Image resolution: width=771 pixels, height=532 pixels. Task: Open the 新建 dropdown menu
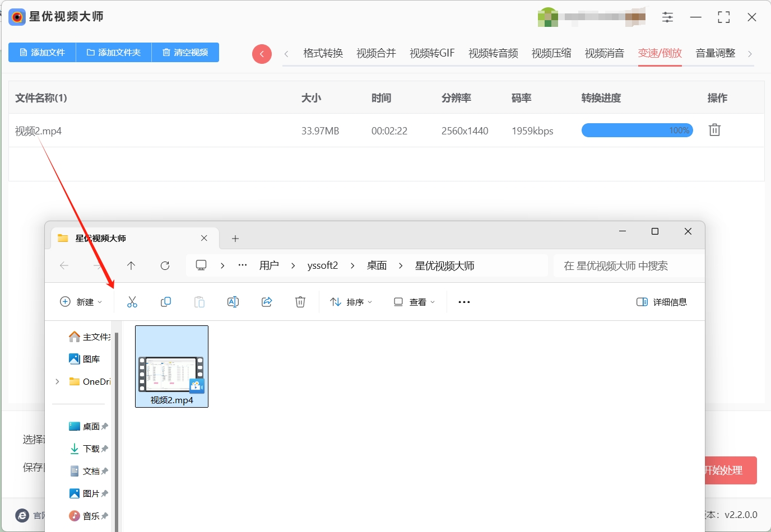point(81,302)
